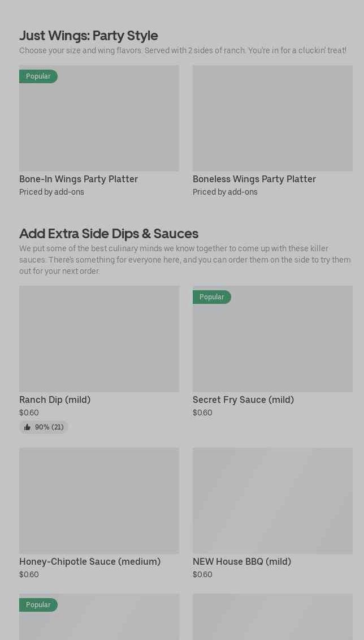Image resolution: width=364 pixels, height=640 pixels.
Task: Open the Bone-In Wings Party Platter image
Action: click(99, 118)
